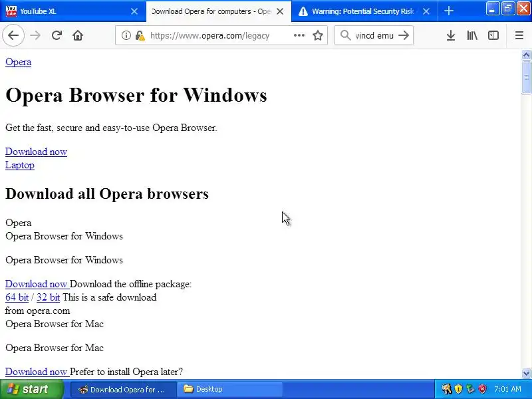Screen dimensions: 532x399
Task: Click the 7:01 AM clock
Action: point(507,389)
